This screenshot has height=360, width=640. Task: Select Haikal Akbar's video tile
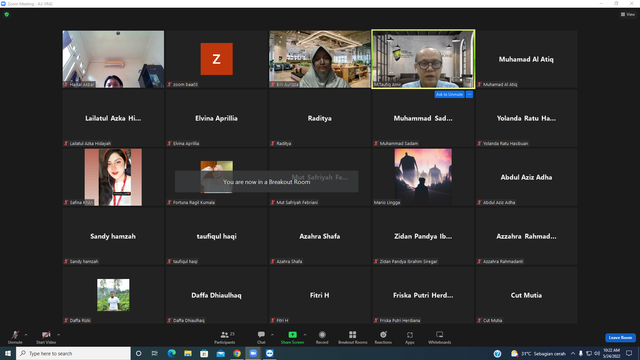click(x=113, y=59)
